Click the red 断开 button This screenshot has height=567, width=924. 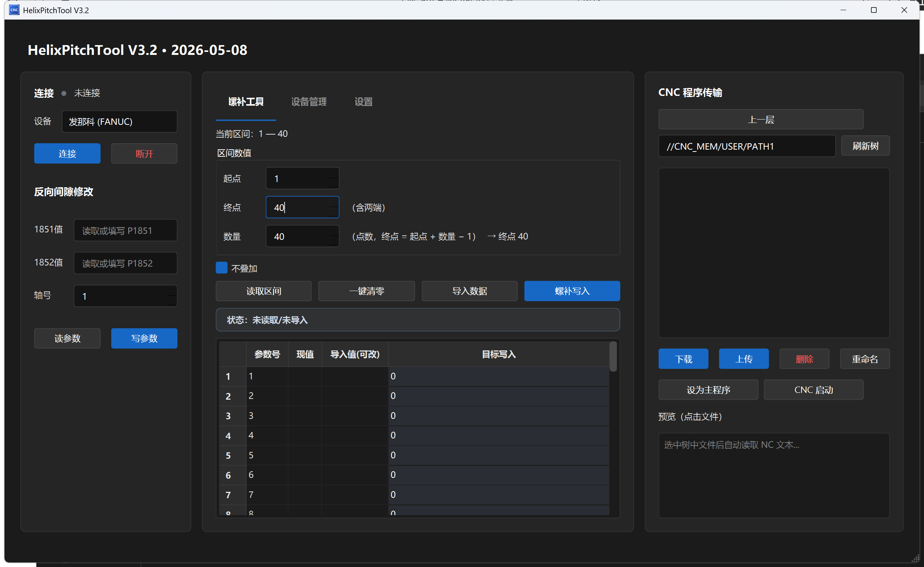(144, 153)
